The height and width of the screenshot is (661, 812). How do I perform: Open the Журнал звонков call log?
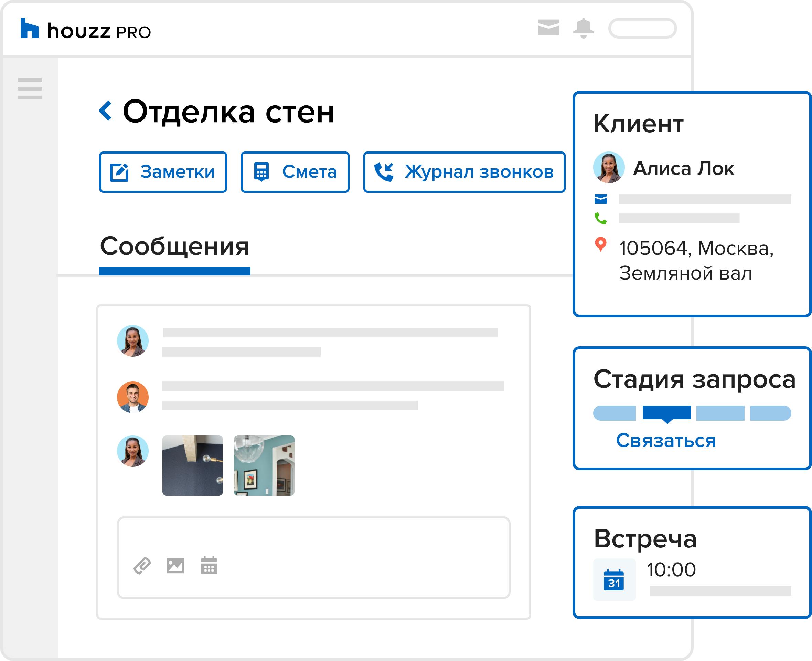click(x=464, y=172)
